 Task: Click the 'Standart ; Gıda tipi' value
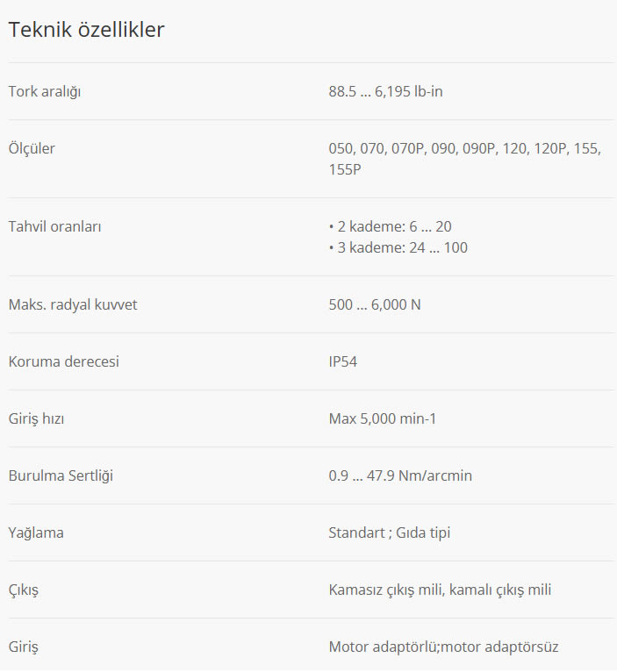pos(390,533)
